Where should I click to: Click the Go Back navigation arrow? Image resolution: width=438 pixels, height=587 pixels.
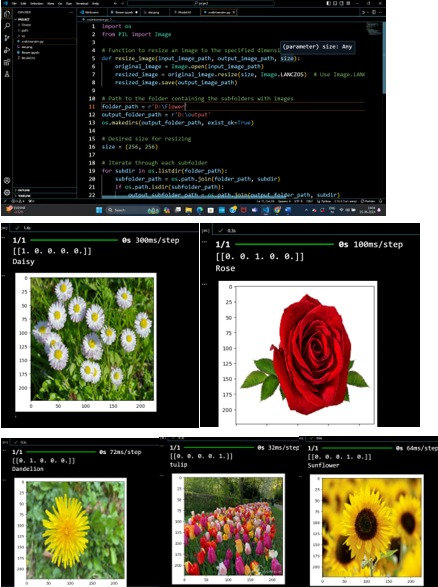116,3
